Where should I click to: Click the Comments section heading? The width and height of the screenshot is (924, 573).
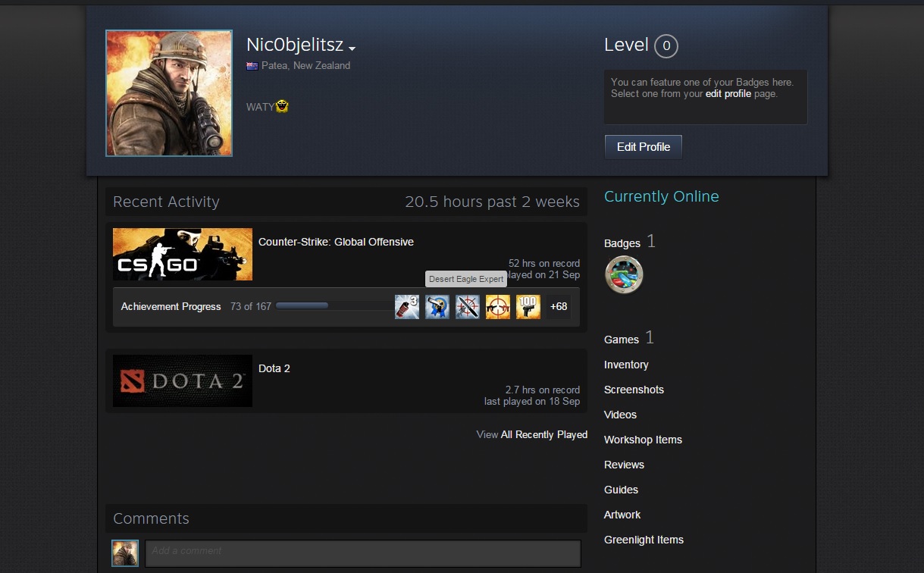[151, 519]
